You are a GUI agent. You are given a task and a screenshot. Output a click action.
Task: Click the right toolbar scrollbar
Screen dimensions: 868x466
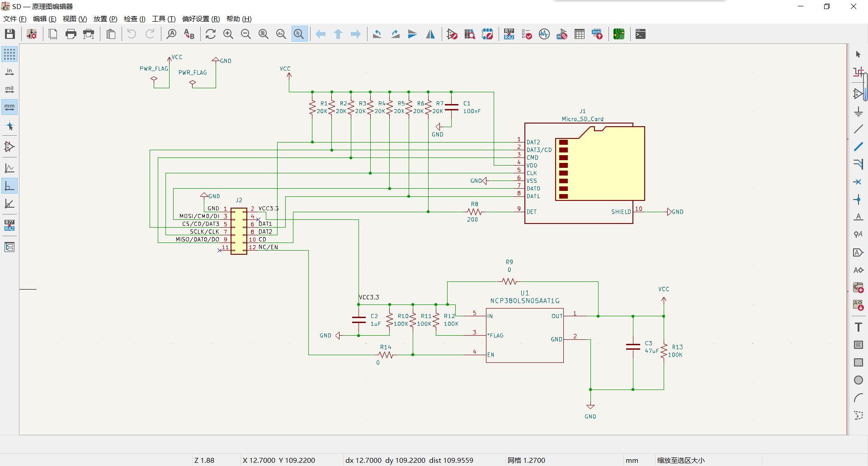(865, 87)
